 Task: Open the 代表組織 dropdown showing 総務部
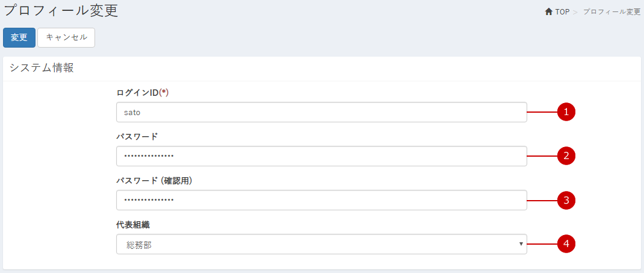tap(321, 244)
